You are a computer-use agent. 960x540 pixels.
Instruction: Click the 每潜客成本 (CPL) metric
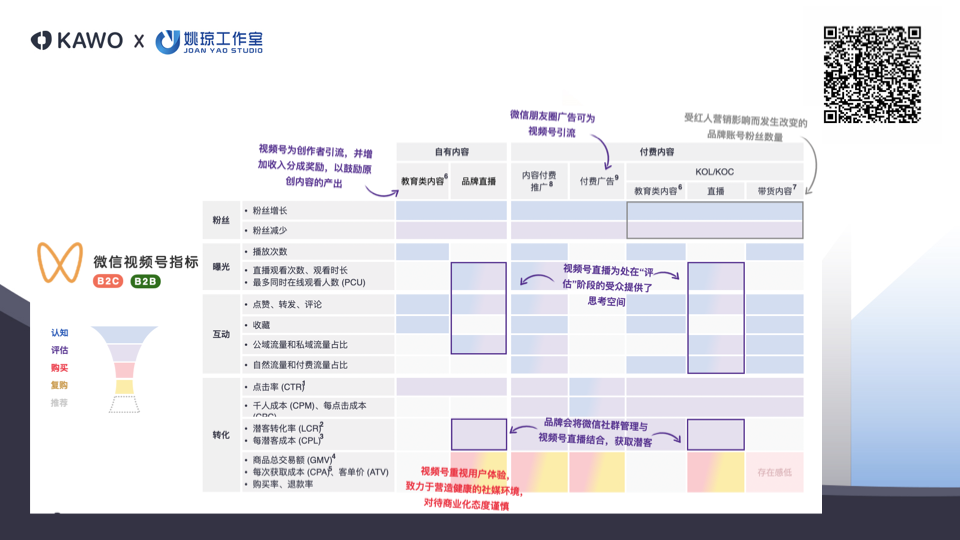[288, 440]
